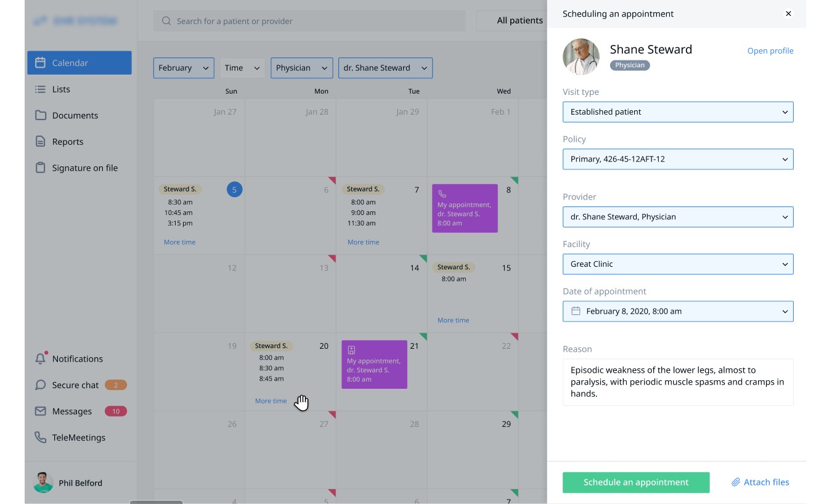832x504 pixels.
Task: Click More time link on day 20
Action: coord(271,401)
